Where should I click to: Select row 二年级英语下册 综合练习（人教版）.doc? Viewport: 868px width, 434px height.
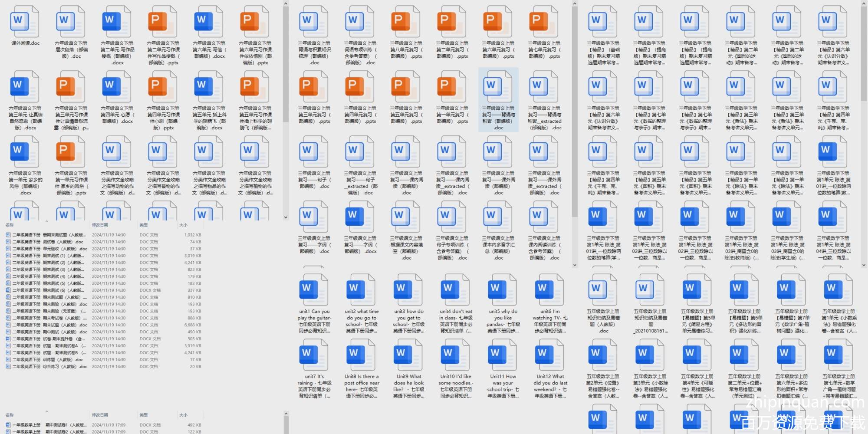pyautogui.click(x=103, y=367)
